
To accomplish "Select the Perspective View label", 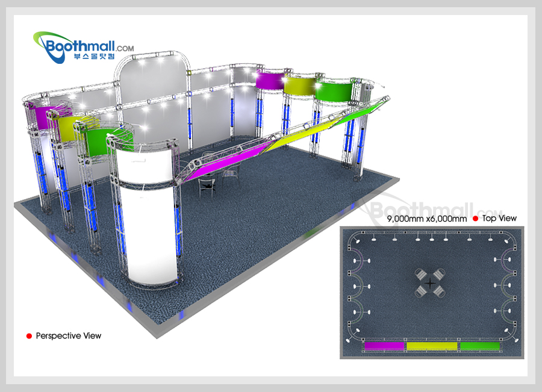I will point(69,335).
